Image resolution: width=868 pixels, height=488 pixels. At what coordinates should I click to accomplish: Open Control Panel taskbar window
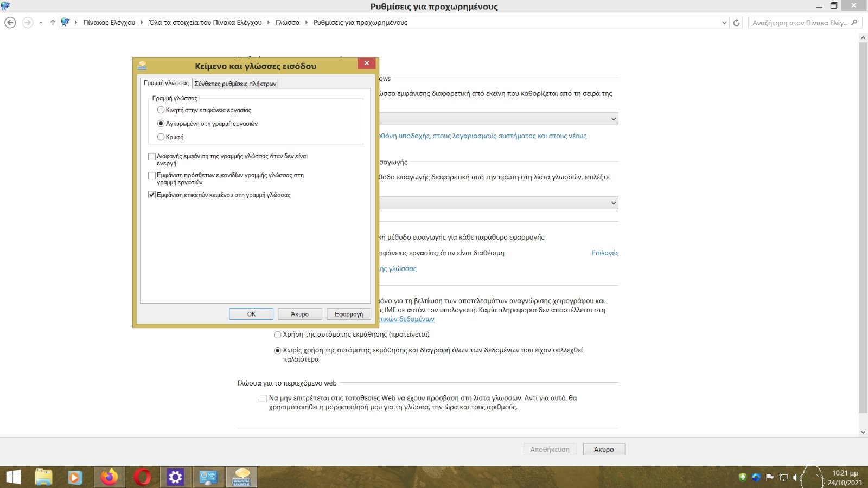[208, 477]
